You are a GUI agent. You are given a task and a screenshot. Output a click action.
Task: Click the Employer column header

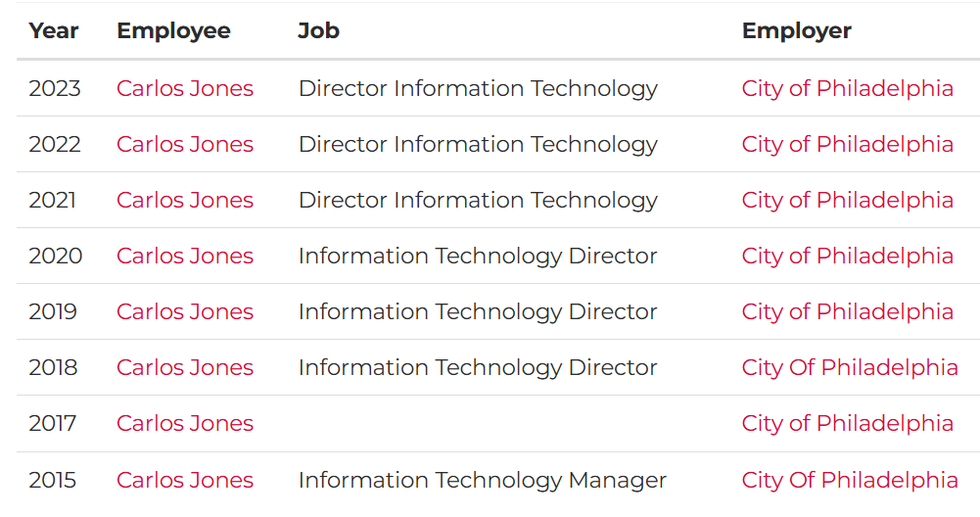(x=797, y=31)
